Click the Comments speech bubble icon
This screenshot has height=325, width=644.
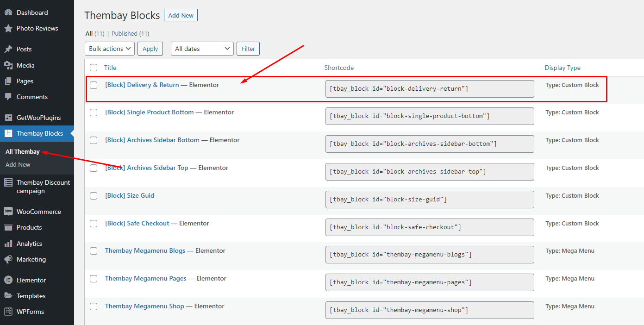tap(8, 97)
